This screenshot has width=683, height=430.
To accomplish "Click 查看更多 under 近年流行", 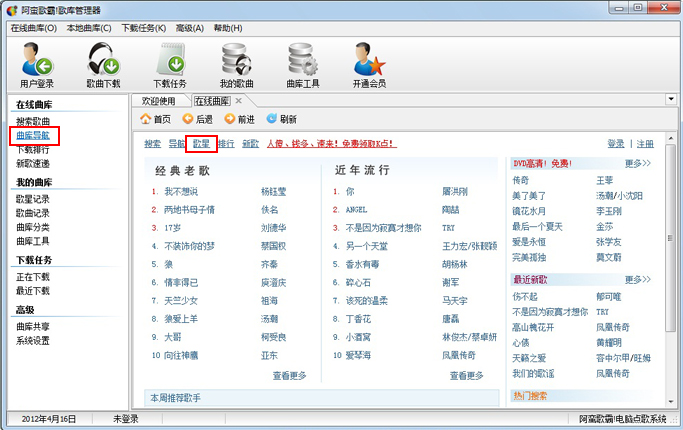I will 467,376.
